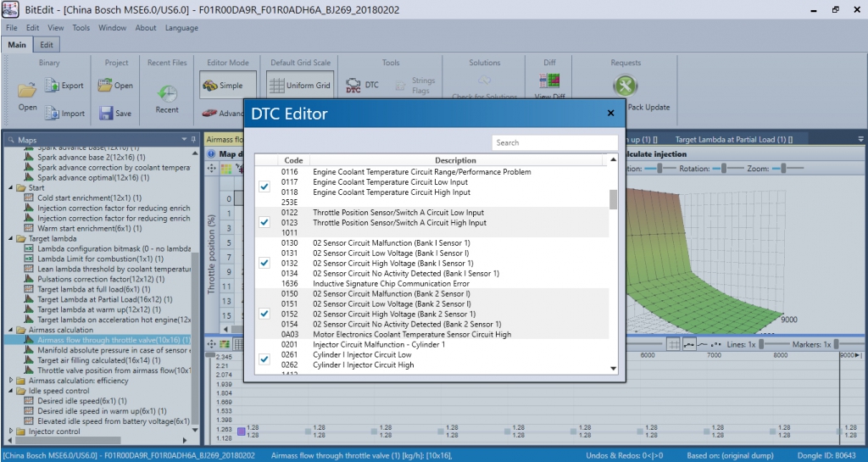
Task: Select Simple editor mode car icon
Action: pos(210,86)
